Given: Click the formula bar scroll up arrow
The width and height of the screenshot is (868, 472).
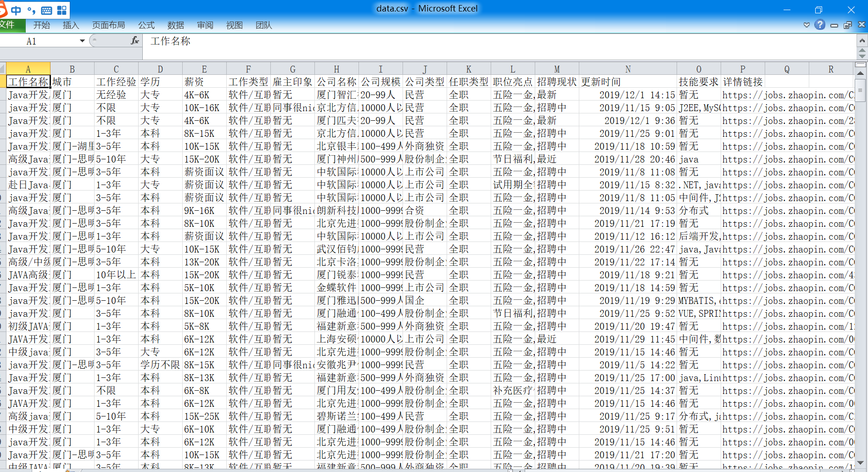Looking at the screenshot, I should coord(862,50).
